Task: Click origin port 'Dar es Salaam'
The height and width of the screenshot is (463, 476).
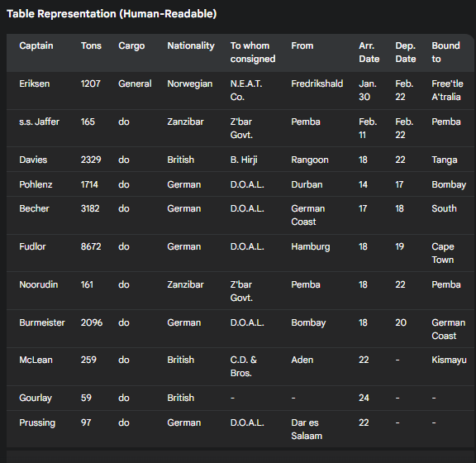Action: click(307, 429)
